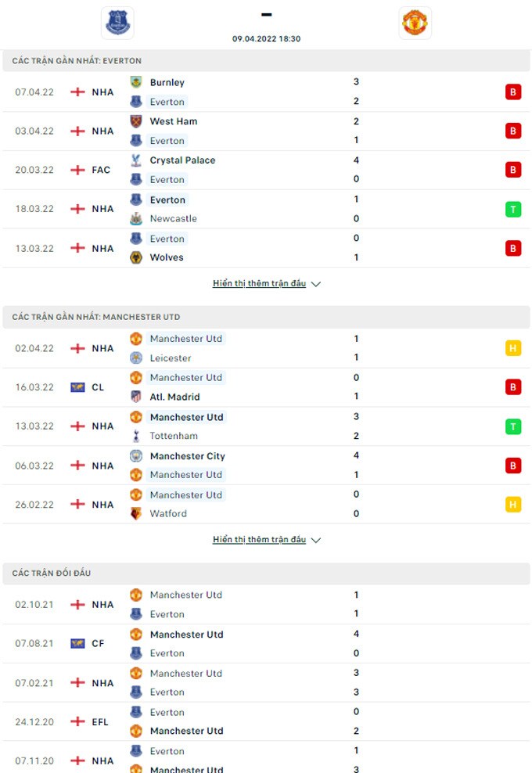This screenshot has height=773, width=532.
Task: Click the Watford team logo
Action: tap(136, 514)
